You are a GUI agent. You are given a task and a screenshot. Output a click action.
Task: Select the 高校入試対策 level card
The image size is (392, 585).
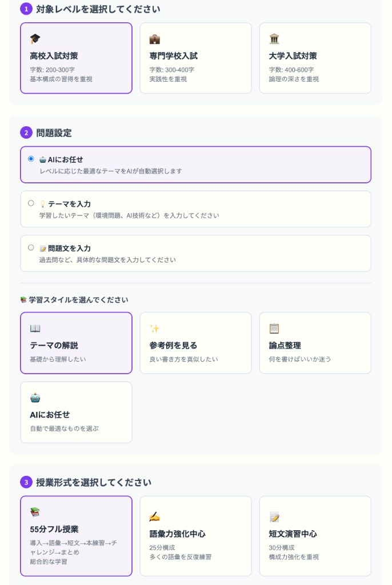[x=74, y=57]
